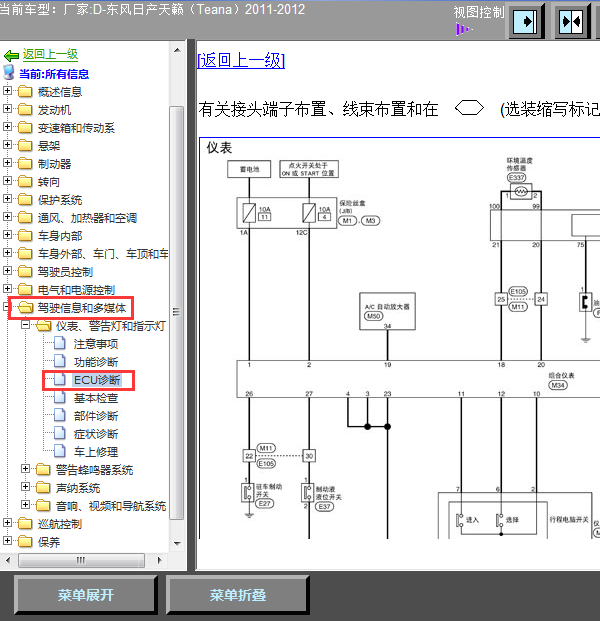600x621 pixels.
Task: Click the 发动机 folder icon
Action: pyautogui.click(x=25, y=109)
